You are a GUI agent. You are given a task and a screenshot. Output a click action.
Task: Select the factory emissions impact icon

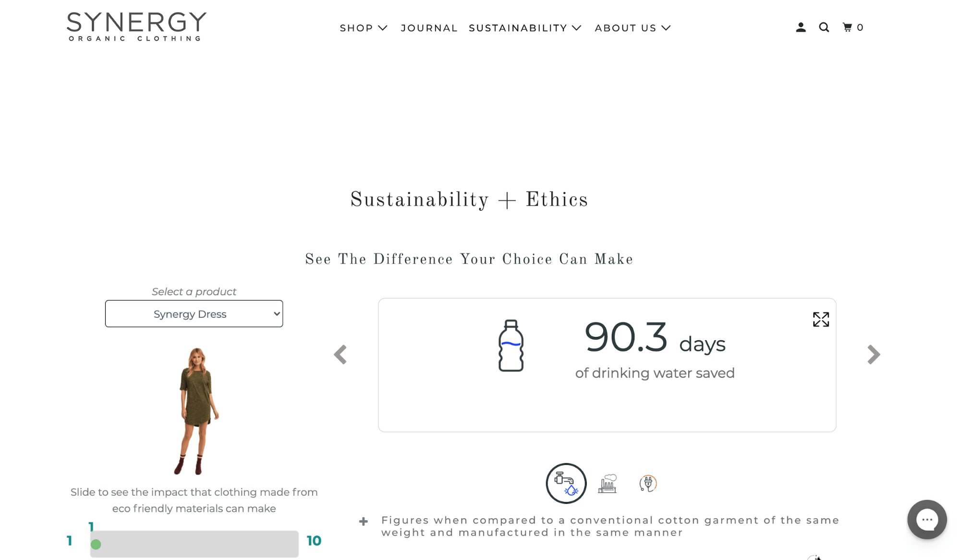coord(608,483)
